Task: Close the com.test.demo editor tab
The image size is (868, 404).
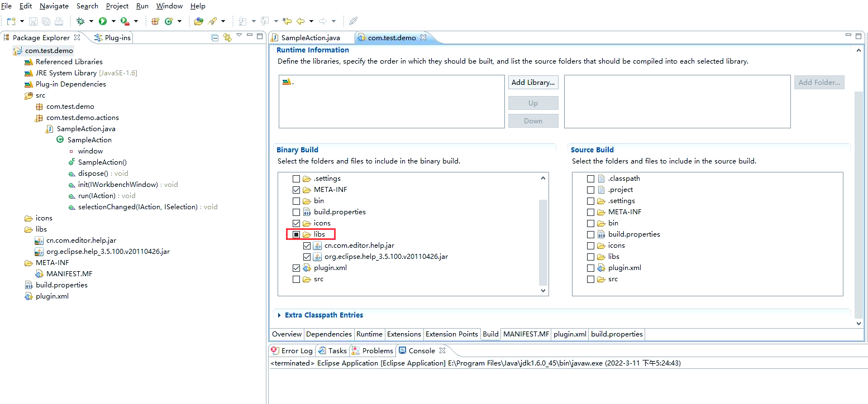Action: click(x=423, y=37)
